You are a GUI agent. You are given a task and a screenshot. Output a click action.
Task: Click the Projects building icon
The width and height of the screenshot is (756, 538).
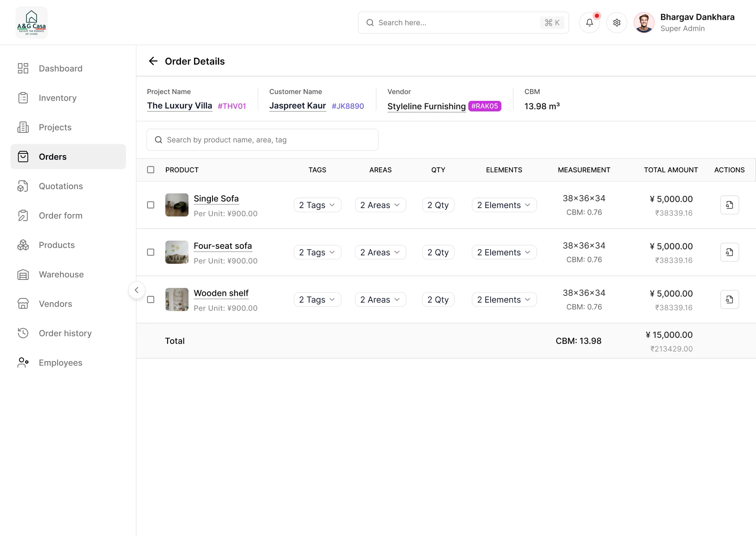tap(23, 127)
